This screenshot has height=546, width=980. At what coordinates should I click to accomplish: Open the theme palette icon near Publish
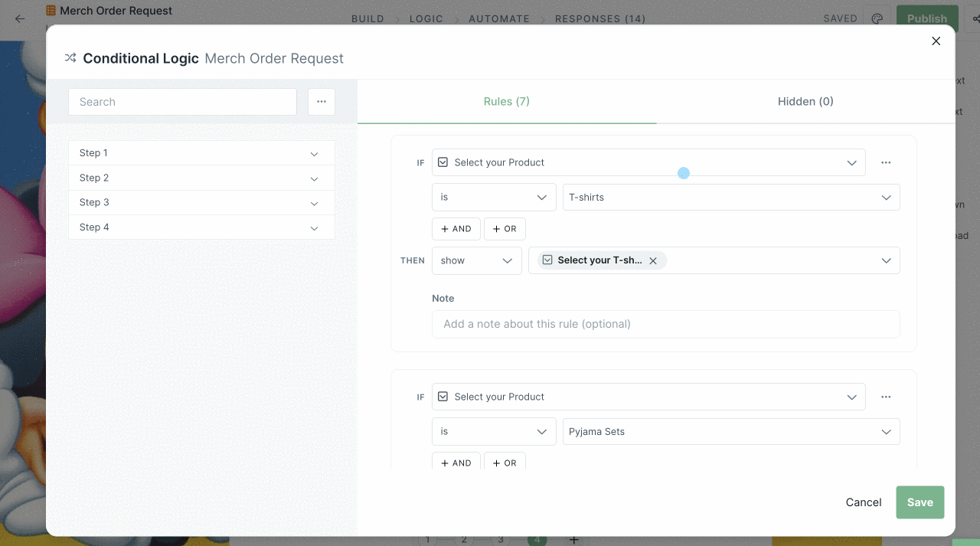pos(877,18)
